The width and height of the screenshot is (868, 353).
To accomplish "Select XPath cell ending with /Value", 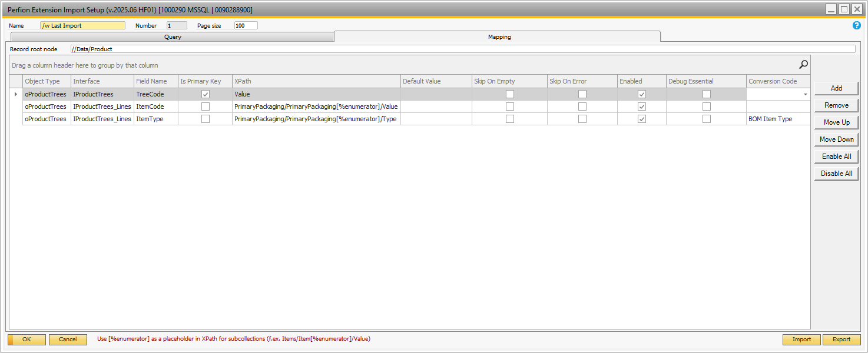I will pos(316,106).
